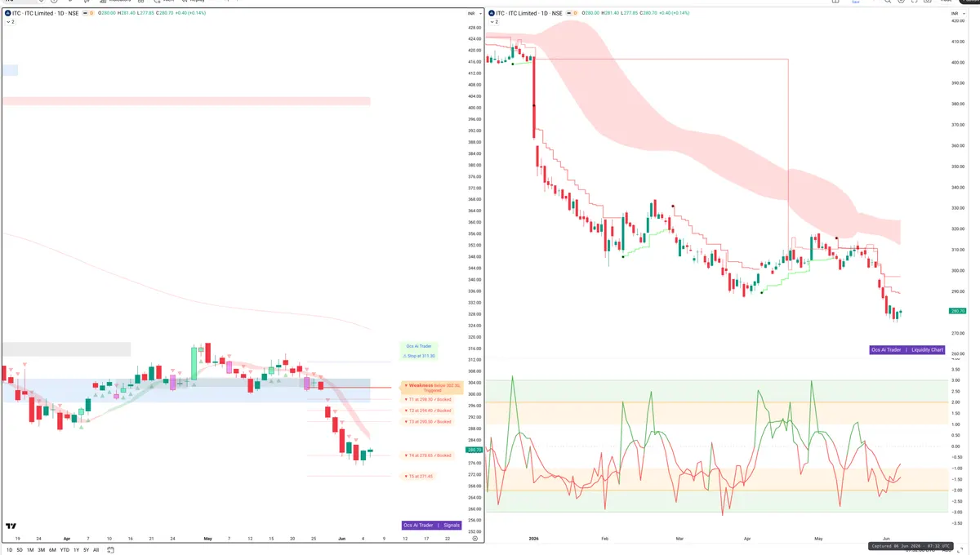
Task: Click the 2026 label on the right chart time axis
Action: pos(534,539)
